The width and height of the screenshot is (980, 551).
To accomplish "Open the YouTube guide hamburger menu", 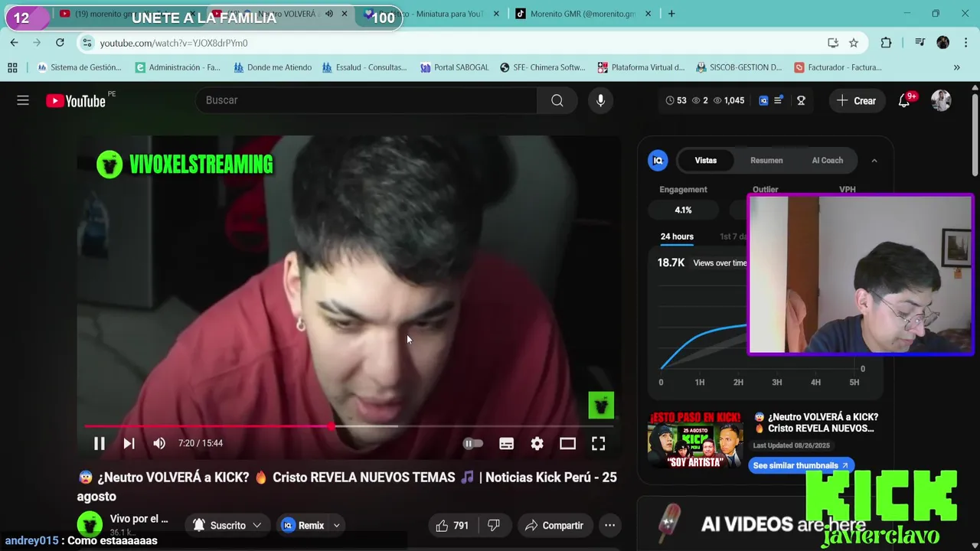I will [23, 100].
